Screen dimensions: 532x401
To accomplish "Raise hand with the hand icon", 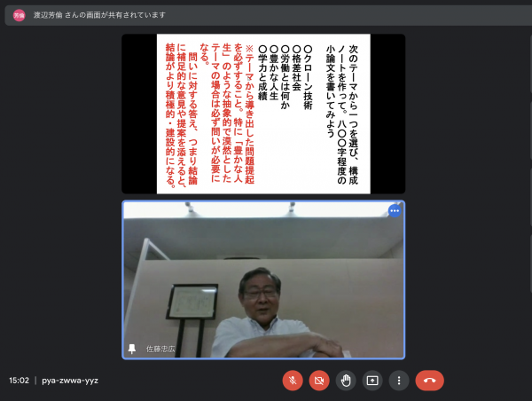I will (x=346, y=381).
